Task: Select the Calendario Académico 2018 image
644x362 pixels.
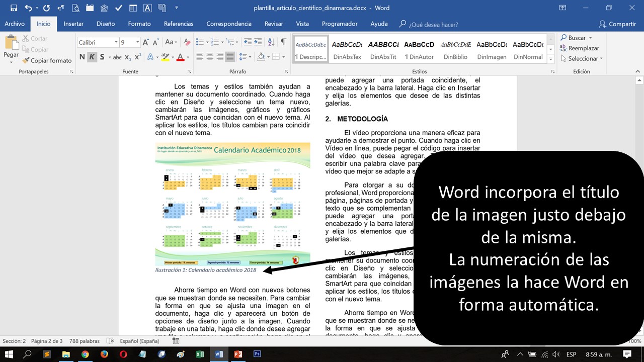Action: pos(232,204)
